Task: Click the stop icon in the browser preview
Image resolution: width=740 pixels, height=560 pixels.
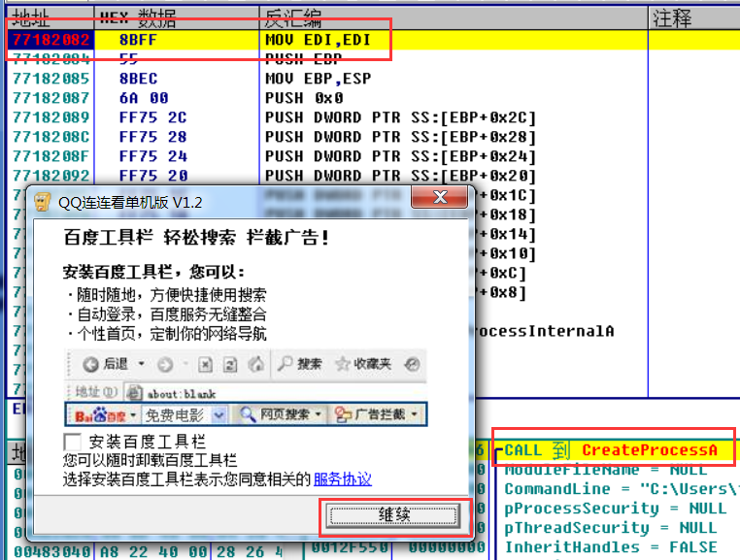Action: coord(205,365)
